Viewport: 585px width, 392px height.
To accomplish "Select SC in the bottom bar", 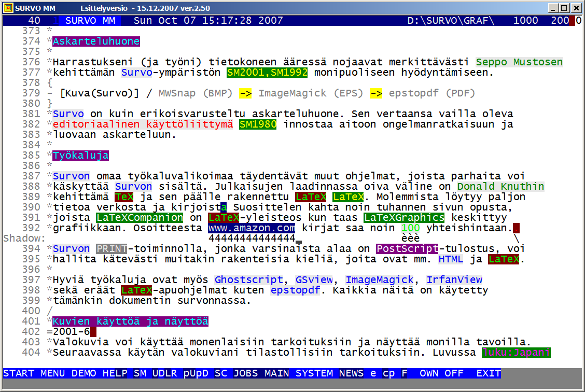I will click(x=221, y=373).
